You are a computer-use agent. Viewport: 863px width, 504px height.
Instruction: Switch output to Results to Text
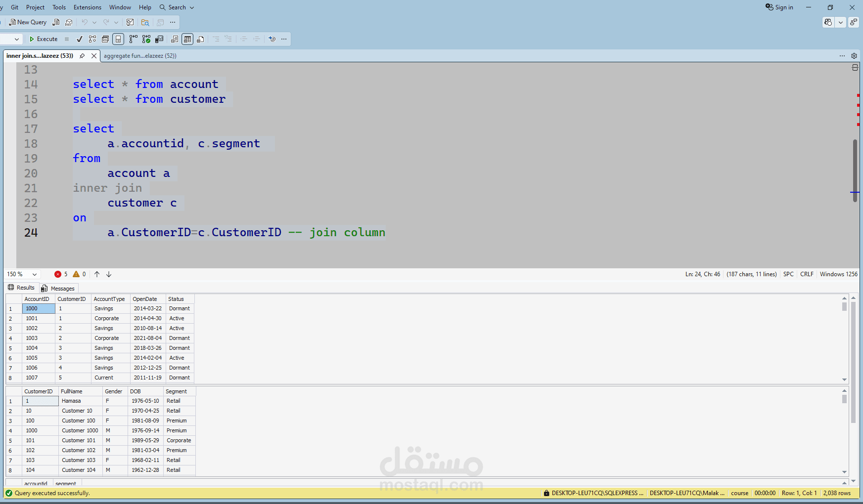[x=175, y=39]
